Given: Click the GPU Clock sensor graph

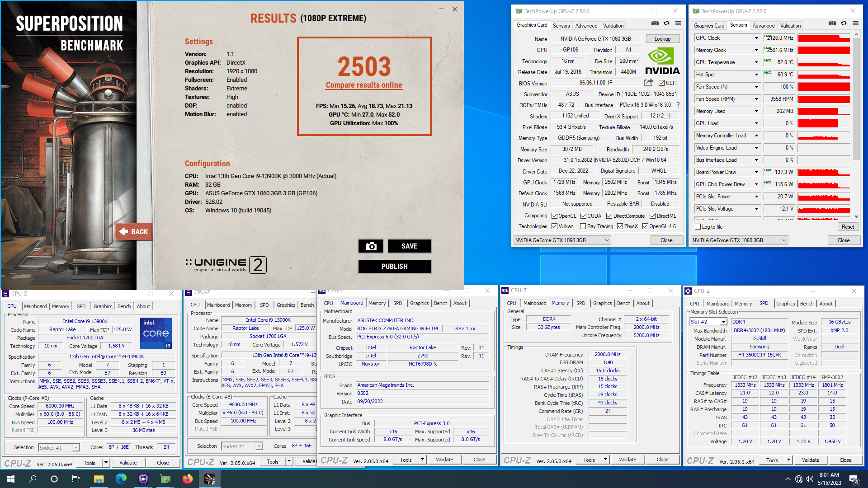Looking at the screenshot, I should 824,38.
